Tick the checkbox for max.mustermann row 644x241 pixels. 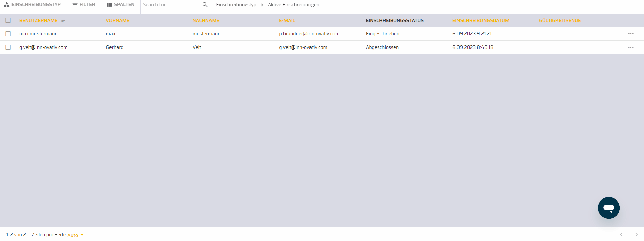[x=8, y=34]
